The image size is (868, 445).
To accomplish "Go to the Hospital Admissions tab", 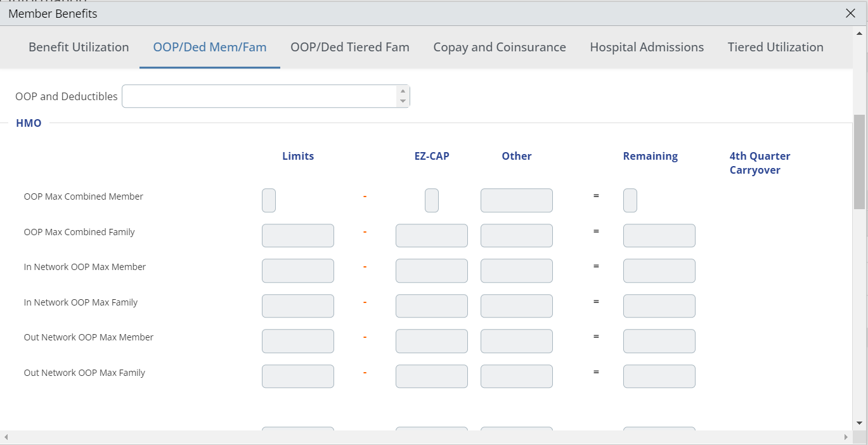I will pos(647,48).
